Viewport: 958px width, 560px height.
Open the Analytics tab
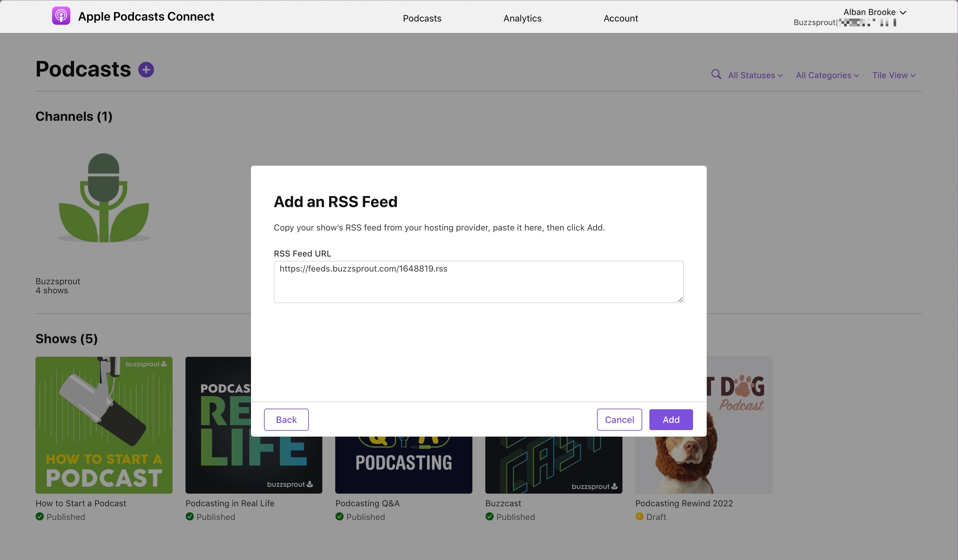pos(522,18)
